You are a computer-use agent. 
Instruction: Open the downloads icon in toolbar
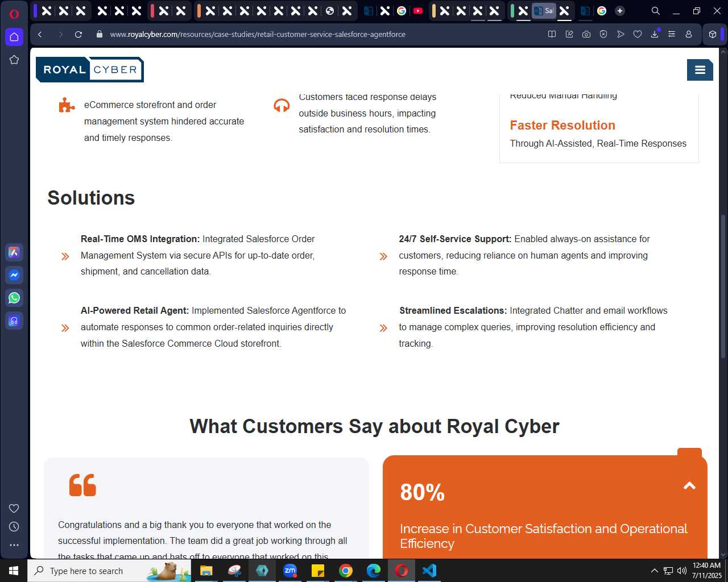click(x=655, y=34)
